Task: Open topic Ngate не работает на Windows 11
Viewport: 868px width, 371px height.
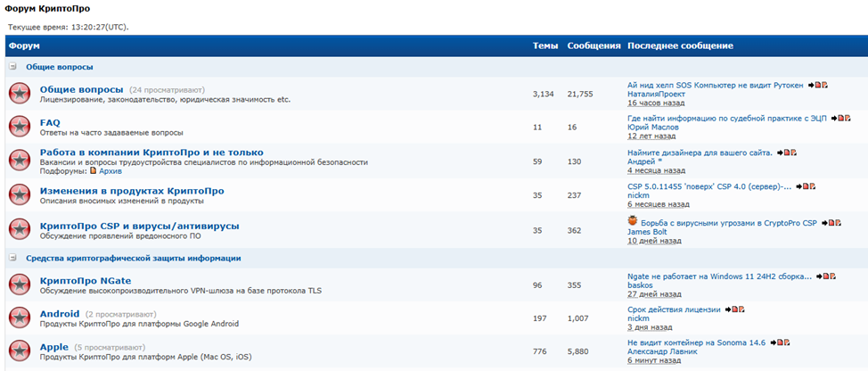Action: tap(720, 276)
